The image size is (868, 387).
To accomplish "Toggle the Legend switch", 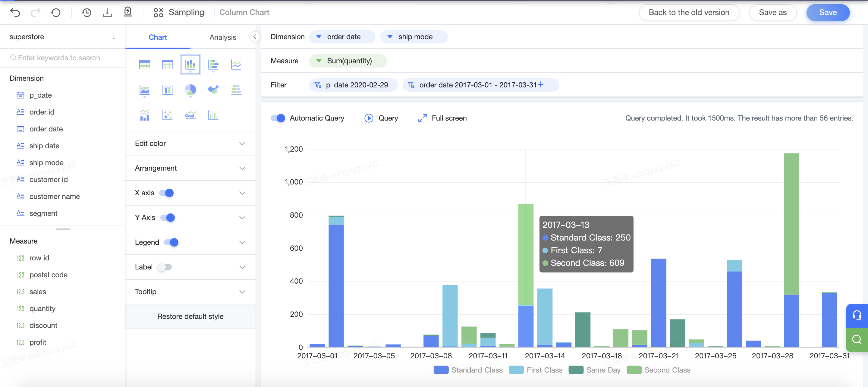I will pyautogui.click(x=171, y=242).
